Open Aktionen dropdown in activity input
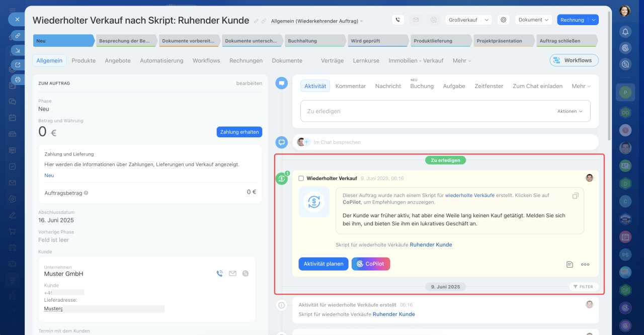Screen dimensions: 644x335 pyautogui.click(x=570, y=111)
